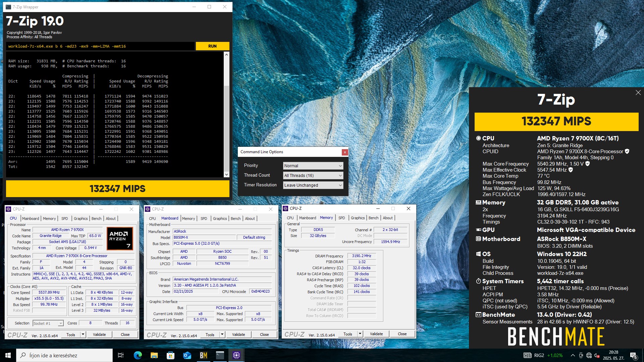The height and width of the screenshot is (362, 644).
Task: Open the SPD tab in the Mainboard CPU-Z window
Action: [x=204, y=219]
